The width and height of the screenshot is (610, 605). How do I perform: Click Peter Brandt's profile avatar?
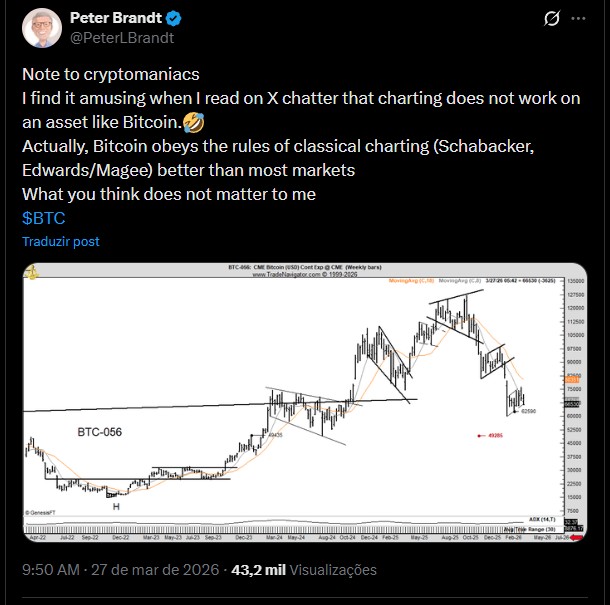click(42, 28)
